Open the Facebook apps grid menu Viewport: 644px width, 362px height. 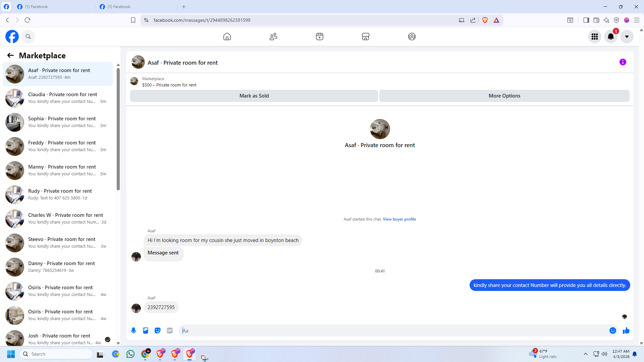pos(595,37)
